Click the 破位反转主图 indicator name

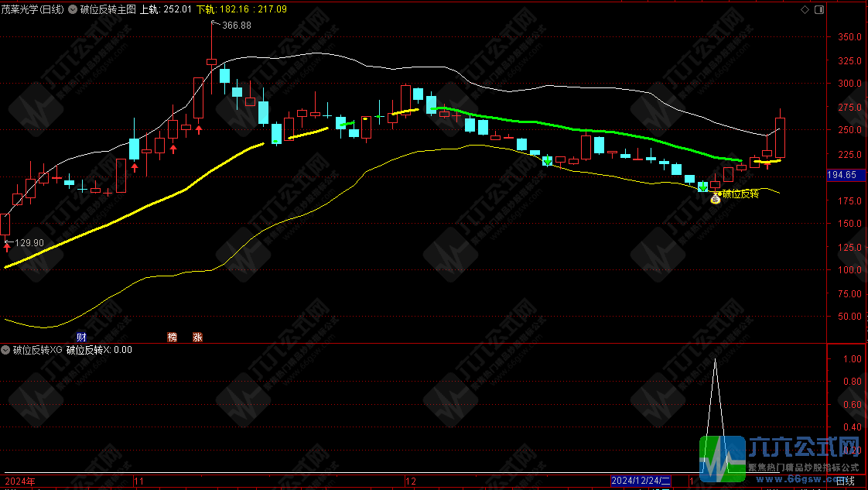(x=108, y=10)
